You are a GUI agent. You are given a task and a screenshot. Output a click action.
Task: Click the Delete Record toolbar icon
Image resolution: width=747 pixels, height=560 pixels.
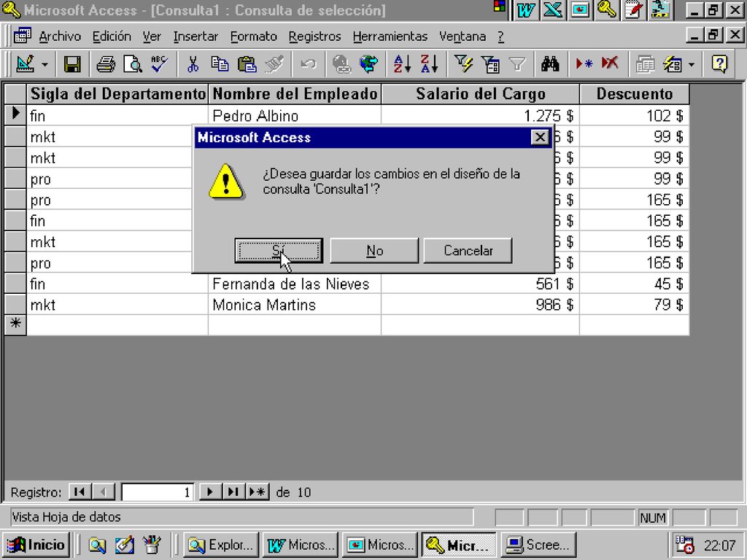coord(611,64)
